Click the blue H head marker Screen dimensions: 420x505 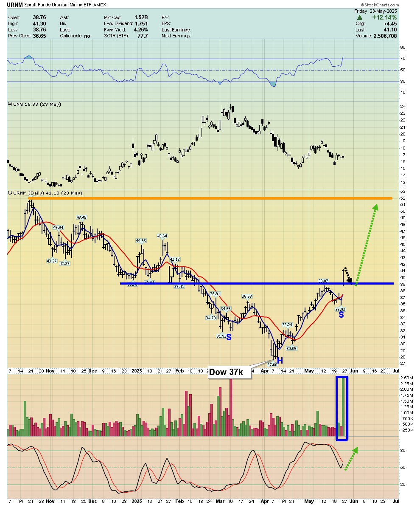tap(280, 361)
